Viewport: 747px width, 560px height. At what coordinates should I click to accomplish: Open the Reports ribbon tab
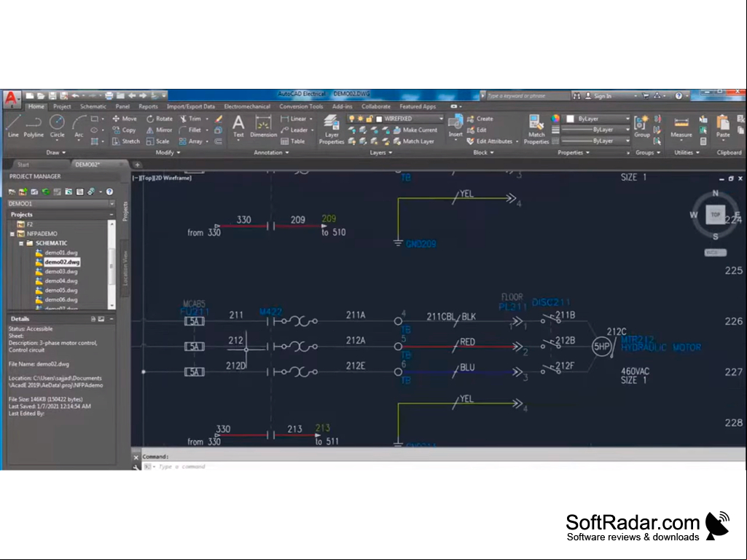[x=148, y=106]
